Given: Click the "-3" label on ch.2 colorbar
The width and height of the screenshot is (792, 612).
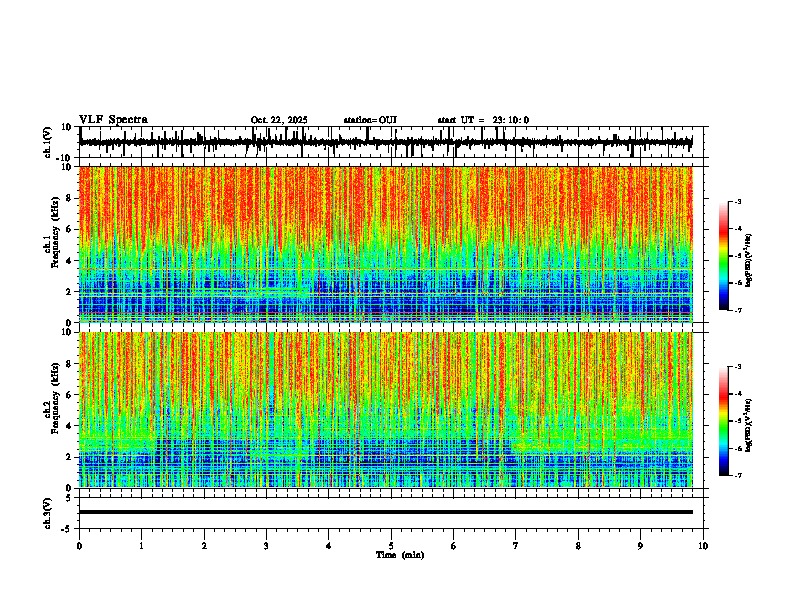Looking at the screenshot, I should tap(738, 367).
